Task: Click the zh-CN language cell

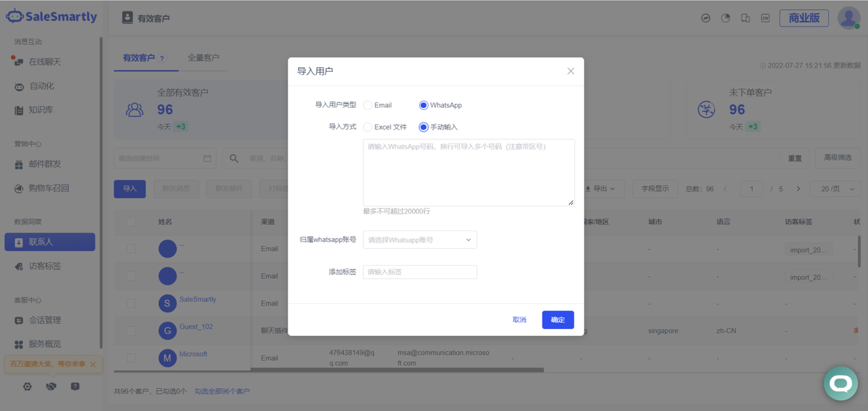Action: tap(726, 331)
